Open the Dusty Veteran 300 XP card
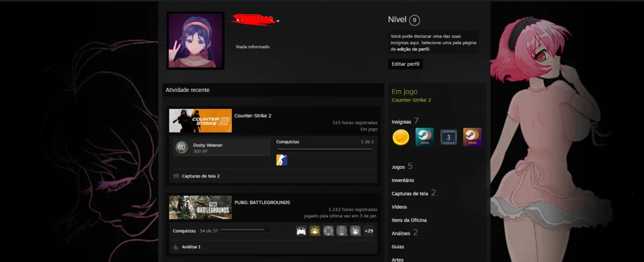 (x=221, y=148)
